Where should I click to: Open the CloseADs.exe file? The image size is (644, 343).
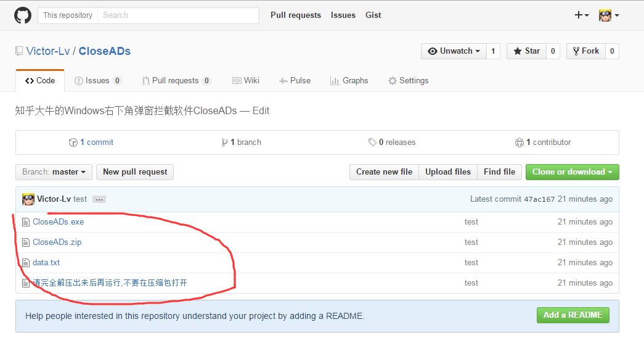pos(59,222)
